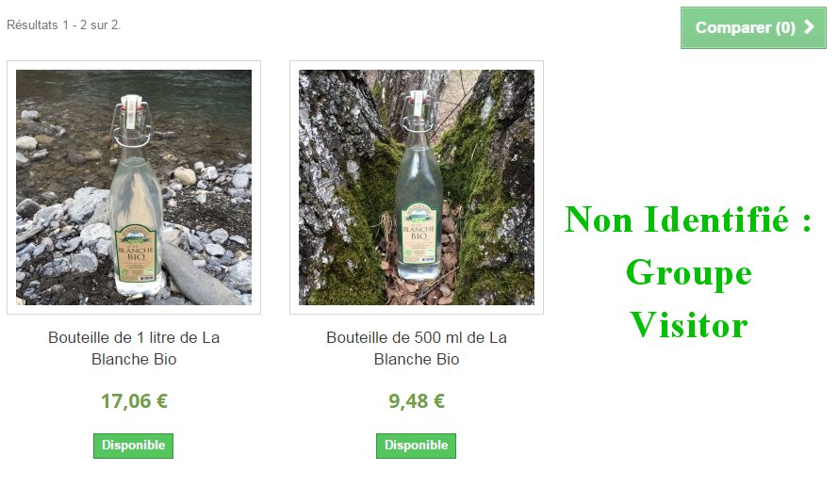Click Disponible badge under 500 ml bottle
The width and height of the screenshot is (838, 504).
click(416, 446)
